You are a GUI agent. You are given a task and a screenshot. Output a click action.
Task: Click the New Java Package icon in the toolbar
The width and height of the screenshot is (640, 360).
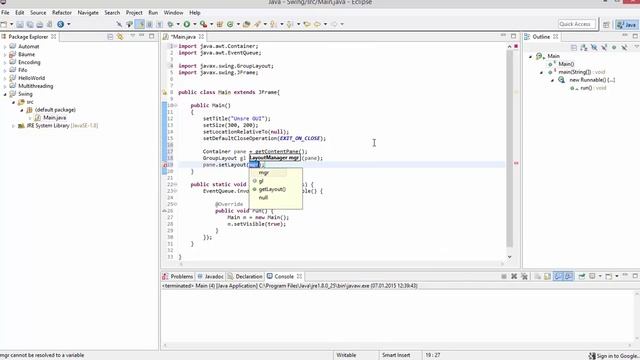click(x=220, y=24)
